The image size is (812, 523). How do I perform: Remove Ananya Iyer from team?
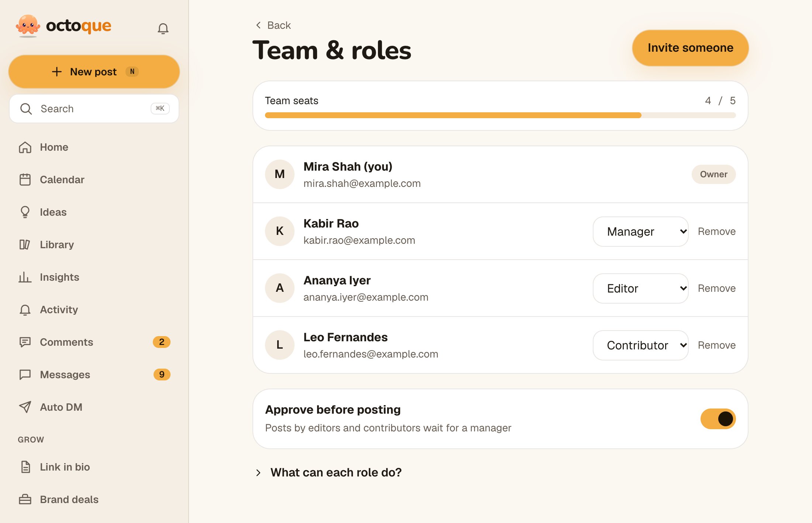pos(716,288)
